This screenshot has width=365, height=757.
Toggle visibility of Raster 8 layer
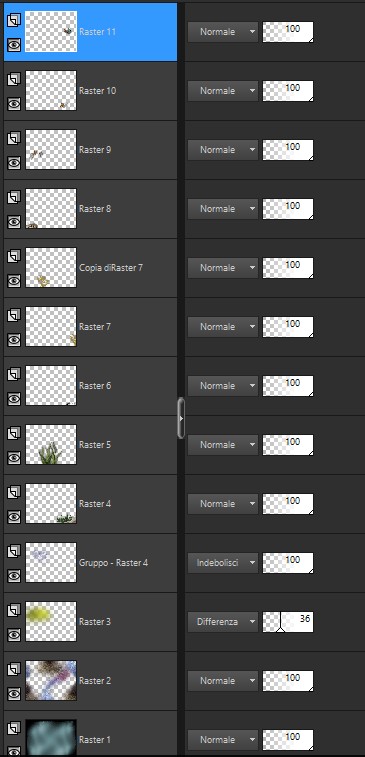point(14,222)
